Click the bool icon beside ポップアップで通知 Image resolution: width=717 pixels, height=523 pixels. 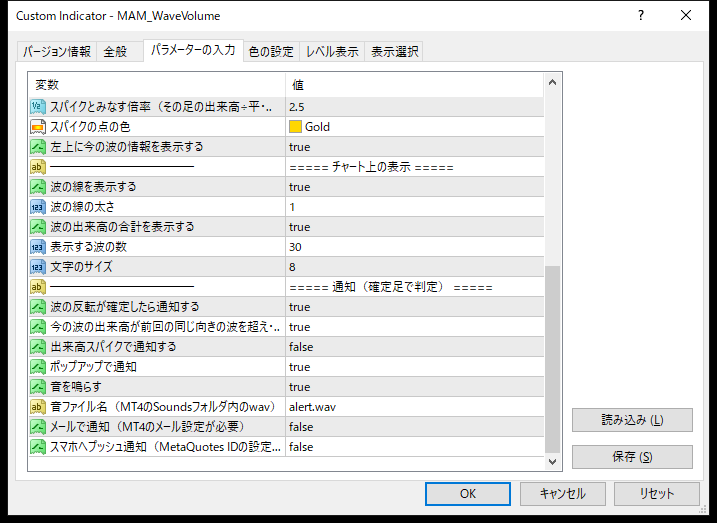[x=38, y=367]
